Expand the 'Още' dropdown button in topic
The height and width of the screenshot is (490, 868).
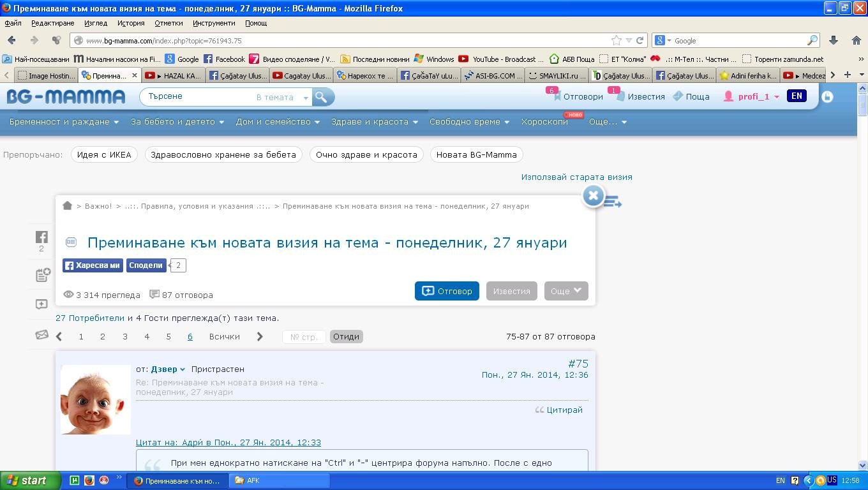[x=565, y=291]
